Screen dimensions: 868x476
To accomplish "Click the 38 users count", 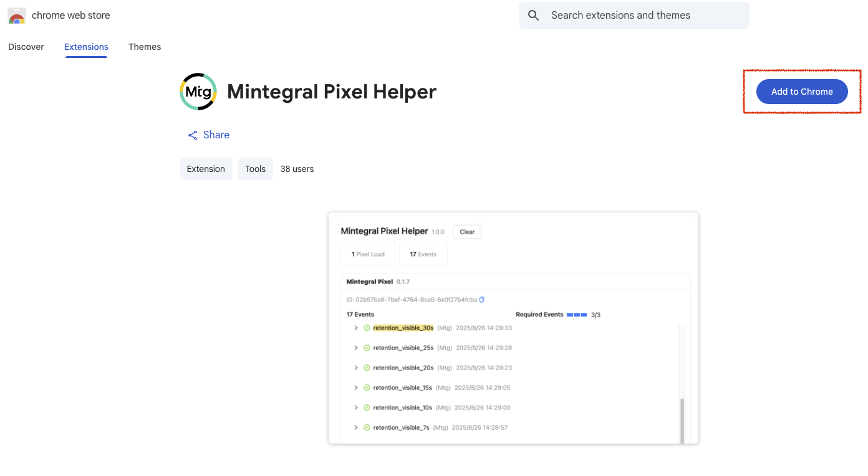I will (297, 169).
